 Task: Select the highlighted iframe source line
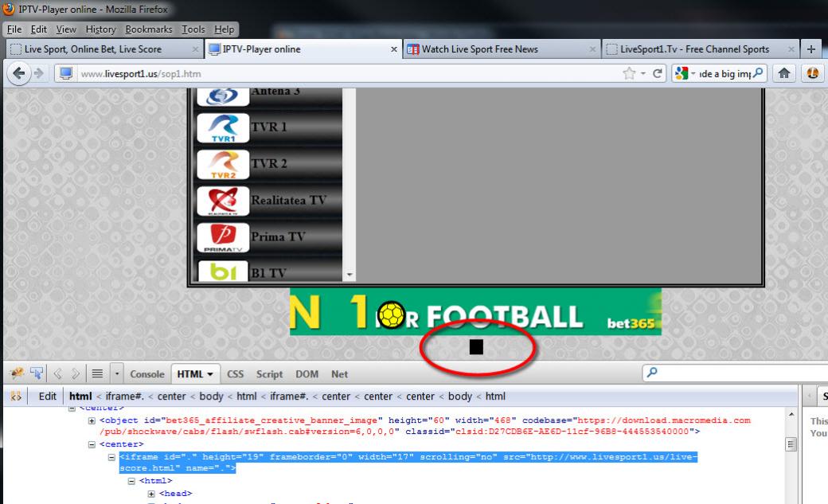408,463
